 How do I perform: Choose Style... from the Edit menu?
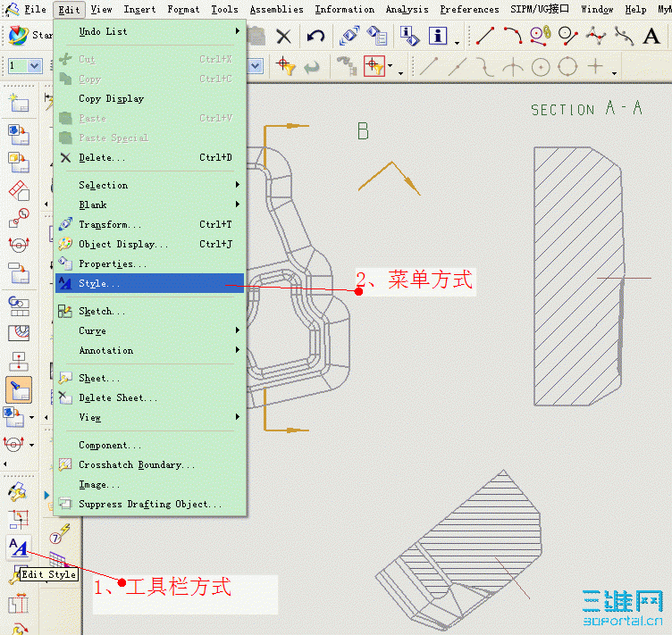click(149, 283)
